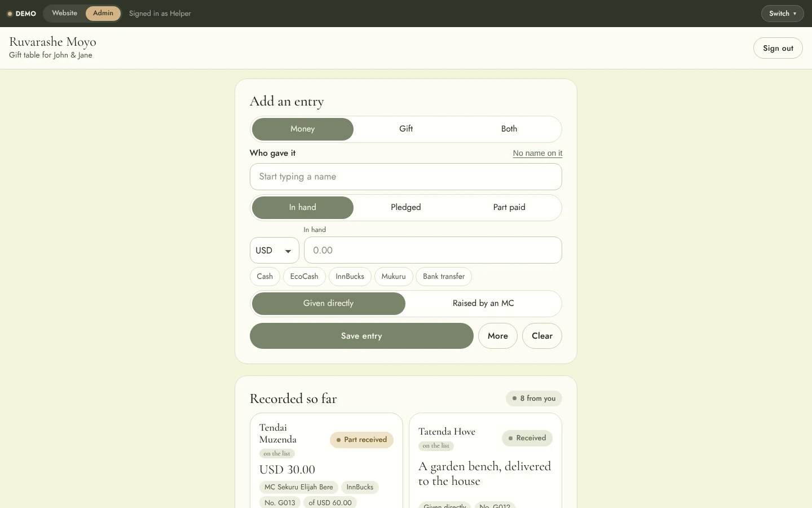Click the 'Signed in as Helper' text
The width and height of the screenshot is (812, 508).
160,14
